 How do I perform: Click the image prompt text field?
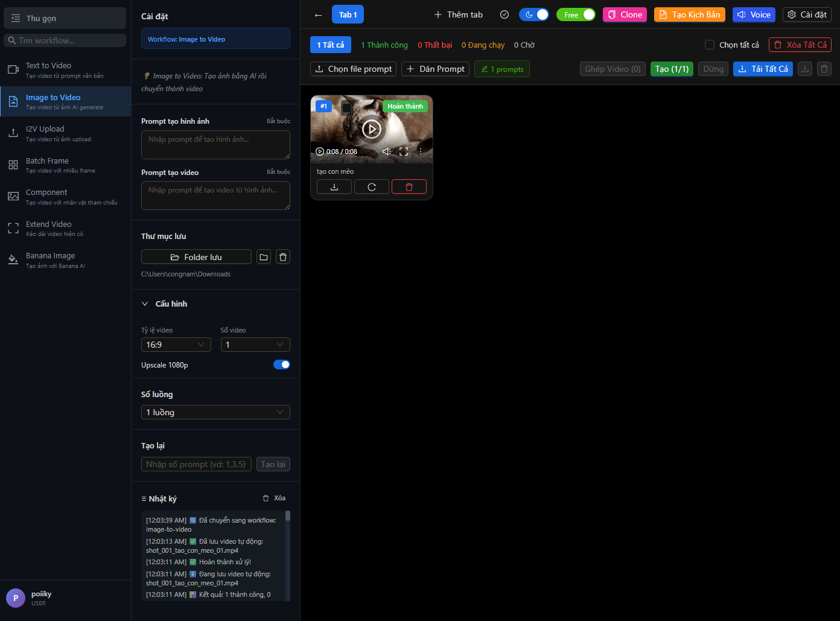coord(215,145)
